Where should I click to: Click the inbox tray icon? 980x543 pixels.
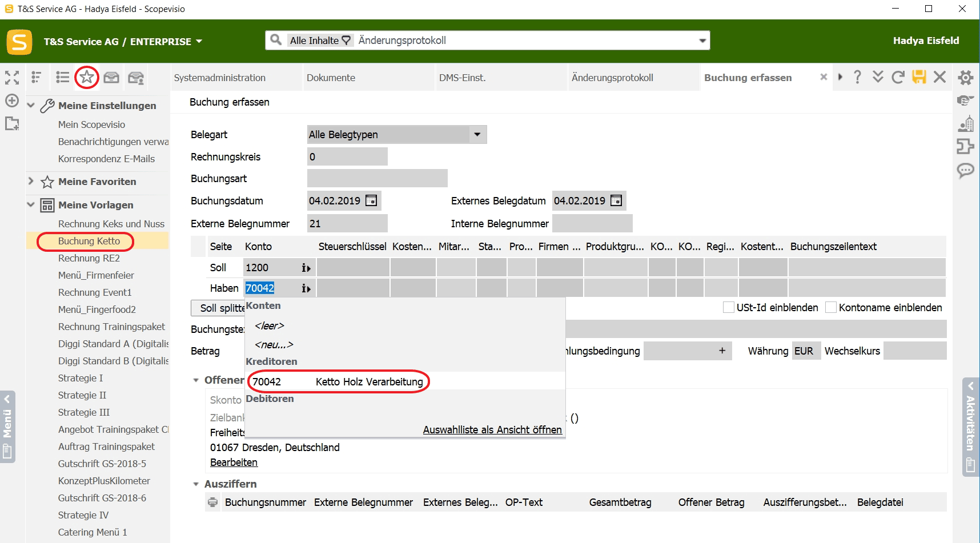[x=111, y=77]
